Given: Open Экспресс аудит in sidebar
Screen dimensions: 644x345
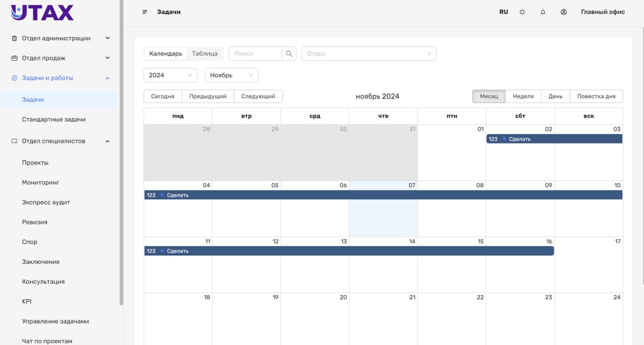Looking at the screenshot, I should tap(59, 202).
